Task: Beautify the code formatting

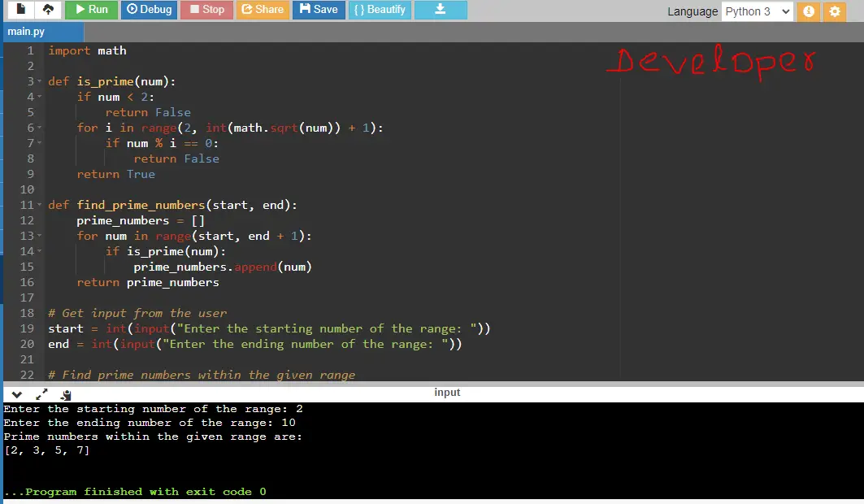Action: click(x=380, y=10)
